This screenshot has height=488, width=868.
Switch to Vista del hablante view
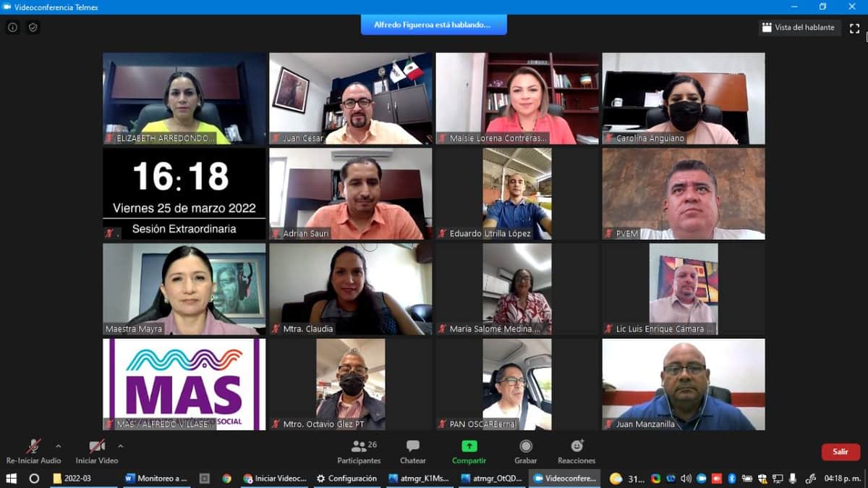(x=799, y=28)
